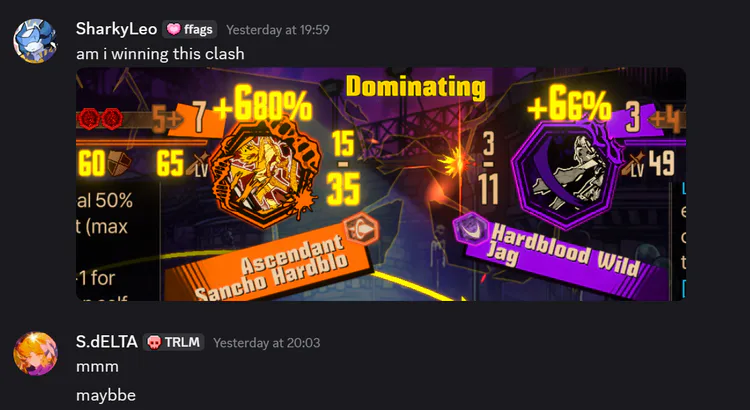Click the SharkyLeo username

click(116, 29)
